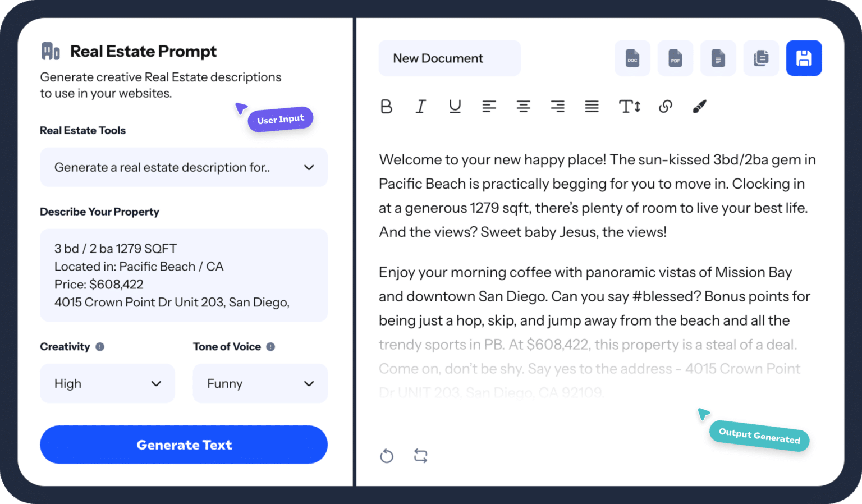Toggle italic formatting
This screenshot has height=504, width=862.
click(x=420, y=106)
